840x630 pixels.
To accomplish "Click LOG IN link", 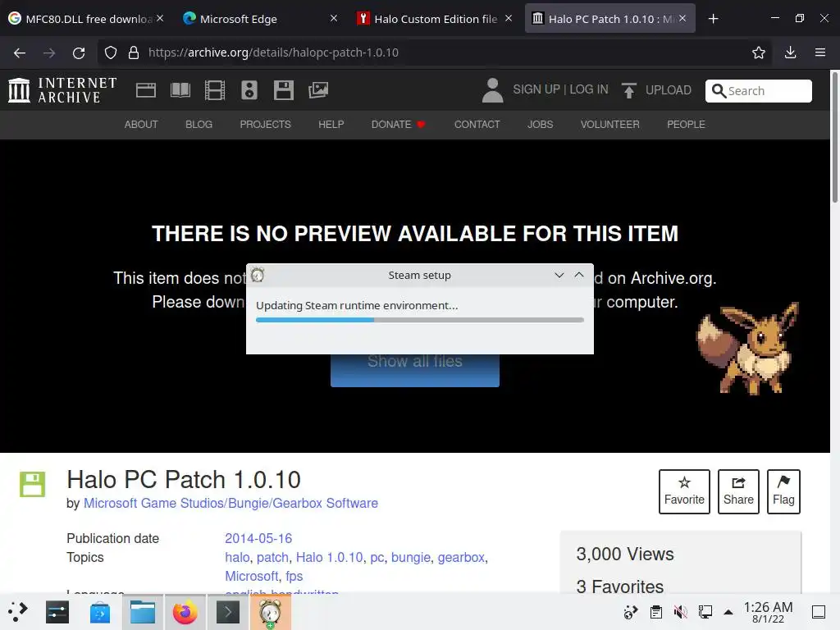I will (x=589, y=89).
